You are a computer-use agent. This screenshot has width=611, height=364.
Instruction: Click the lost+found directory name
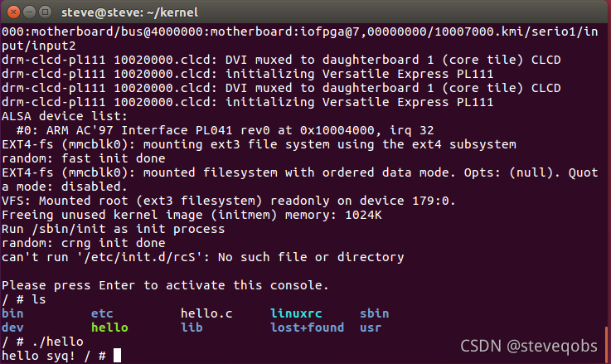308,328
